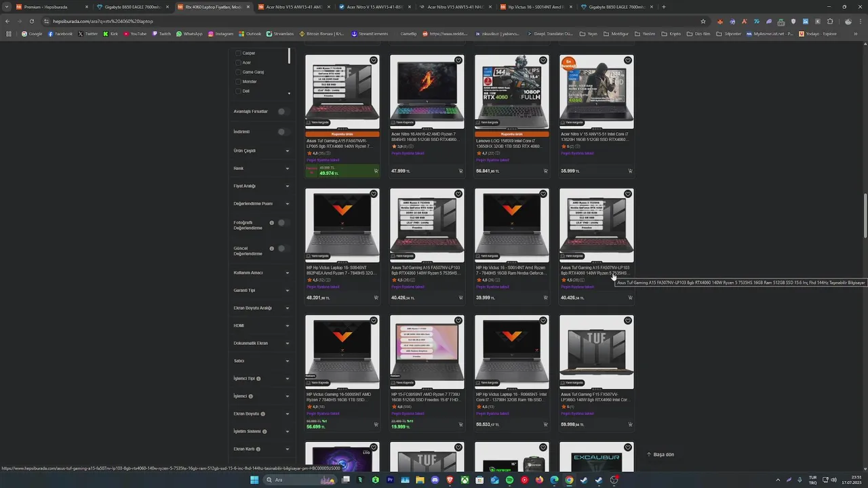Add the 47.999 TL laptop to cart

coord(460,171)
